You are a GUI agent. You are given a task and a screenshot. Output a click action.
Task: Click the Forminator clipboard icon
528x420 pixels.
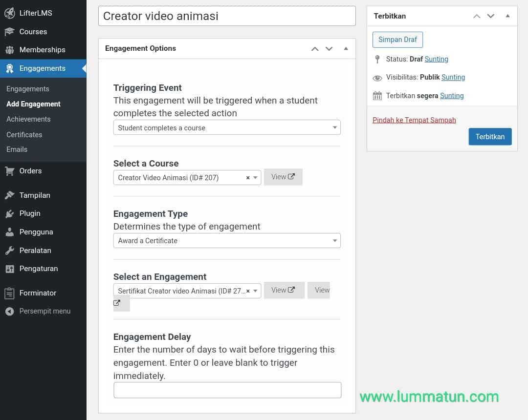click(x=9, y=293)
